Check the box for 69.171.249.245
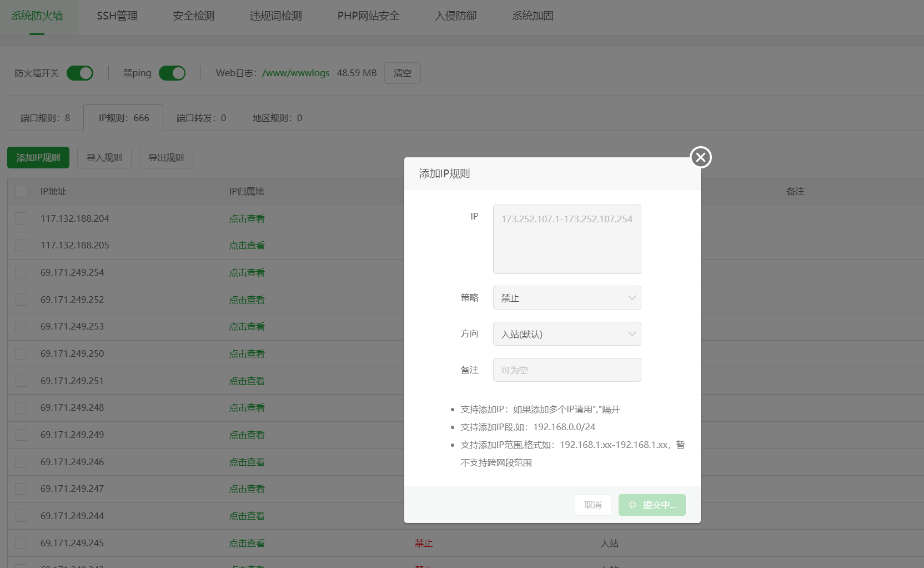 21,543
